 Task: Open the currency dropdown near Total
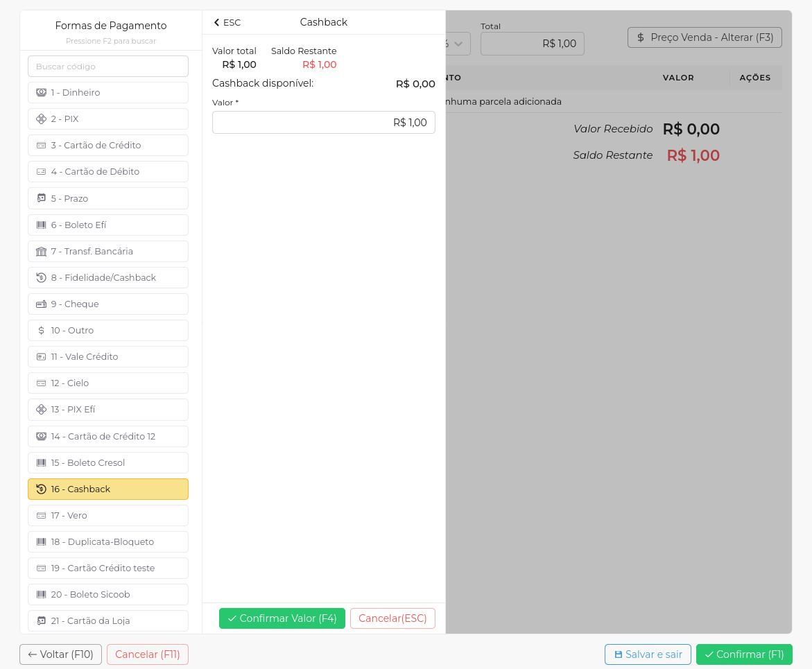point(458,43)
